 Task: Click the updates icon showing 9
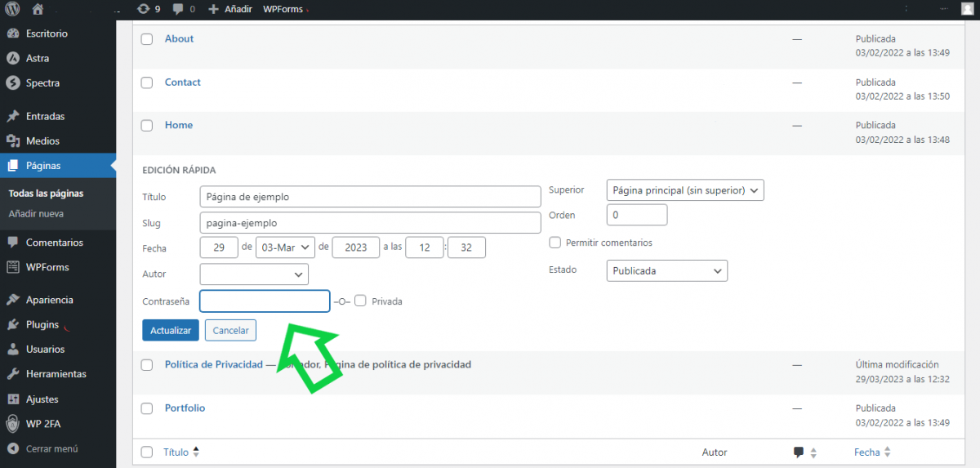[x=149, y=9]
